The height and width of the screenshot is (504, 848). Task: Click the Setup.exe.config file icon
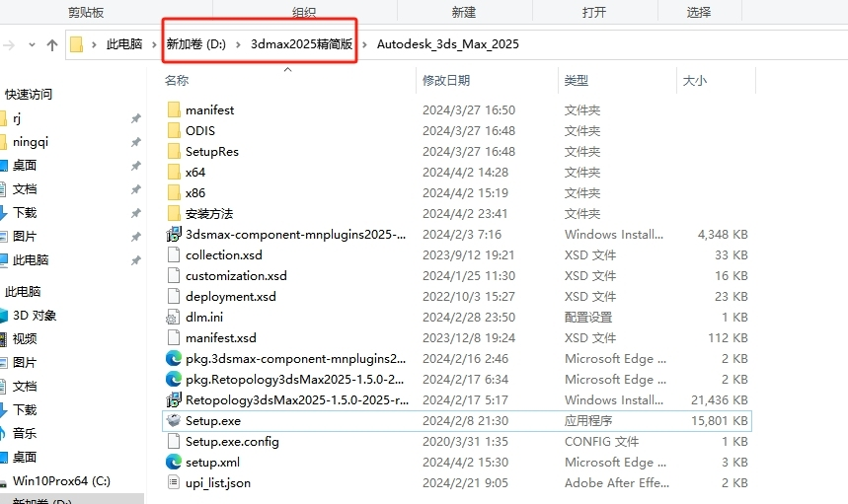click(174, 441)
